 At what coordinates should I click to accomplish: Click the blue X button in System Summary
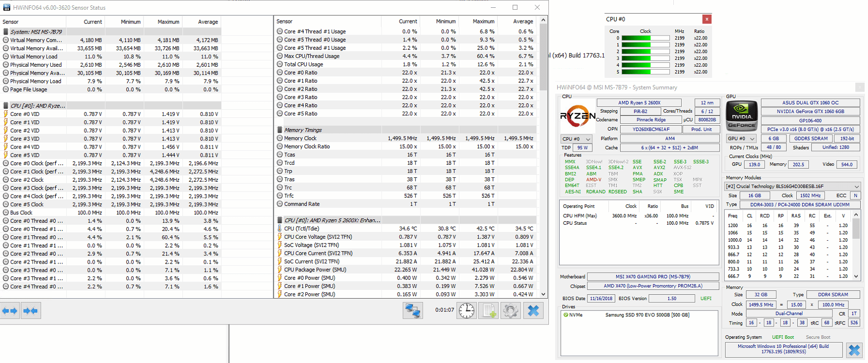[x=854, y=350]
